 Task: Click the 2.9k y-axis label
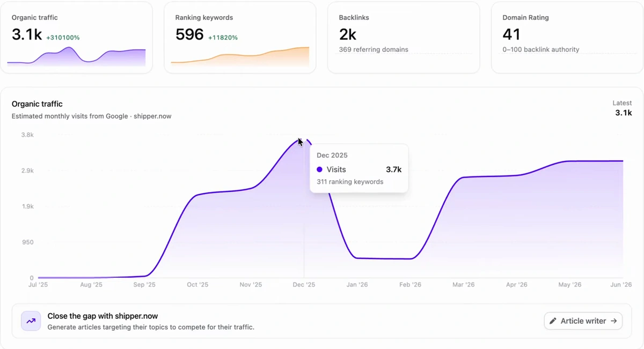click(x=27, y=170)
